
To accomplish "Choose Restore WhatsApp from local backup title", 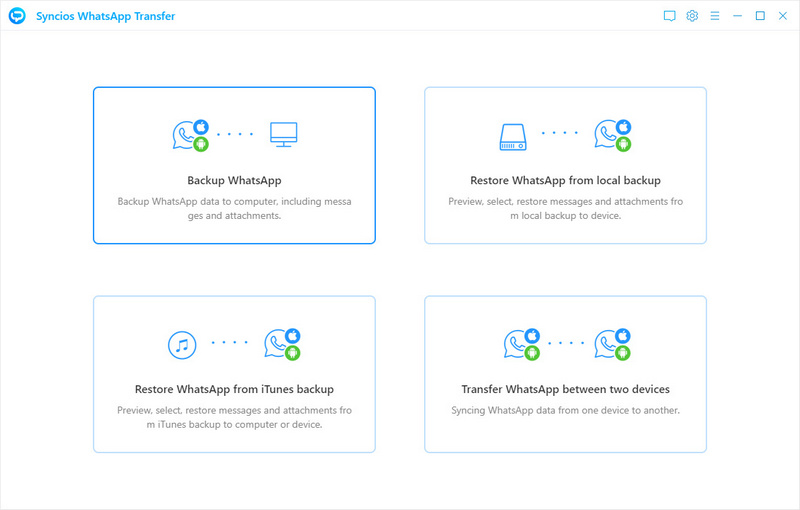I will pyautogui.click(x=565, y=181).
